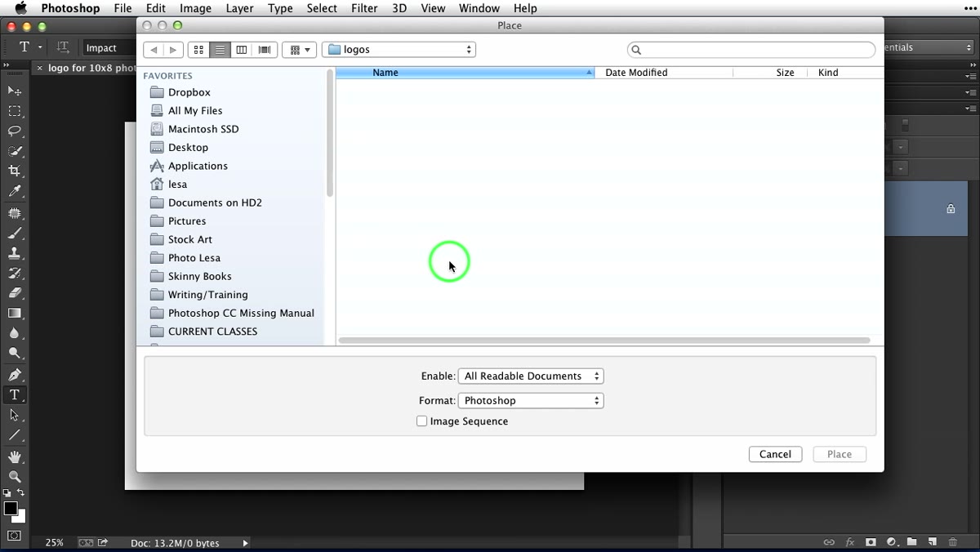Open the logos folder path dropdown
This screenshot has width=980, height=552.
point(399,50)
